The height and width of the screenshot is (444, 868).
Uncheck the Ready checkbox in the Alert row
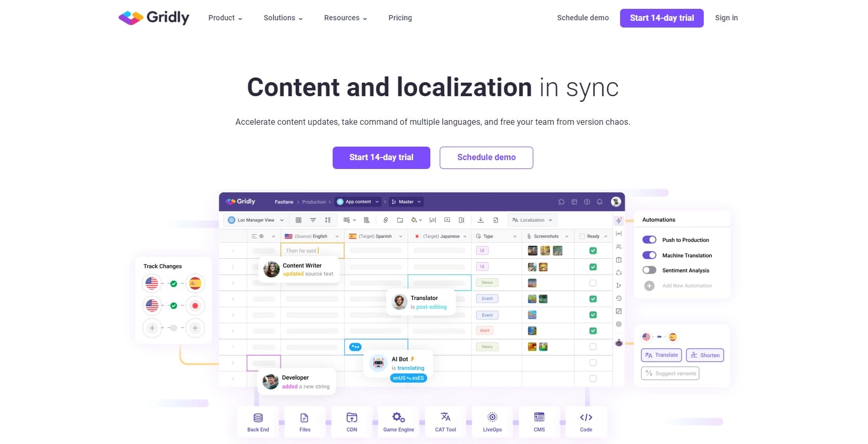click(593, 331)
